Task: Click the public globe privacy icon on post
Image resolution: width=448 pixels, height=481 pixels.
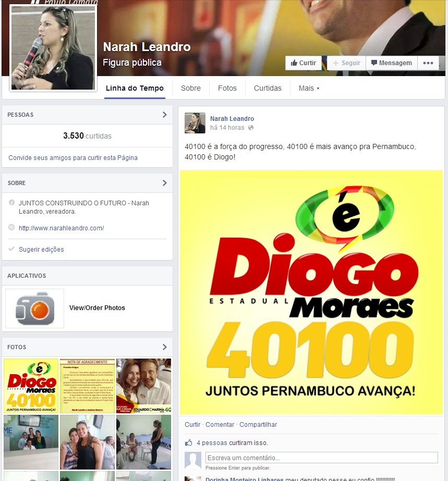Action: 251,128
